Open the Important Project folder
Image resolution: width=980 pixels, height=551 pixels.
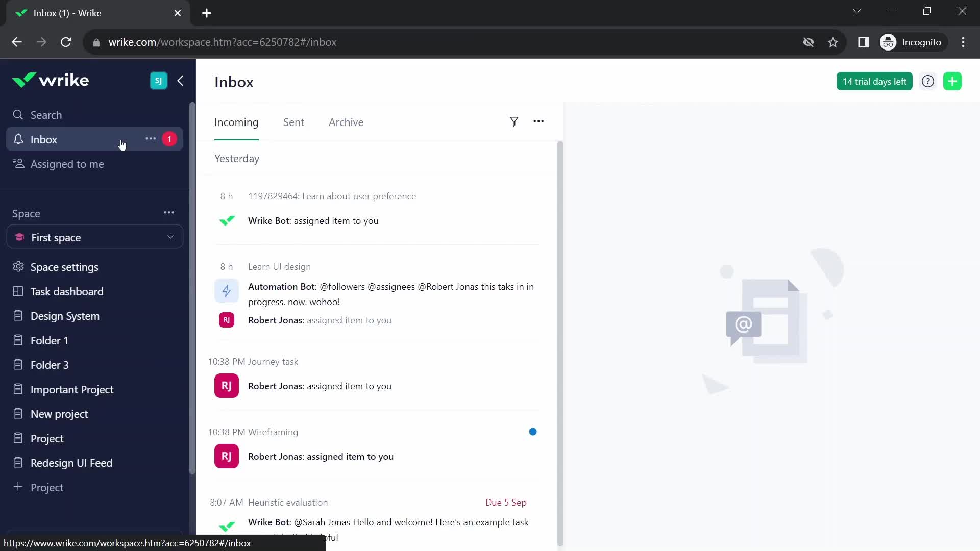pos(72,390)
